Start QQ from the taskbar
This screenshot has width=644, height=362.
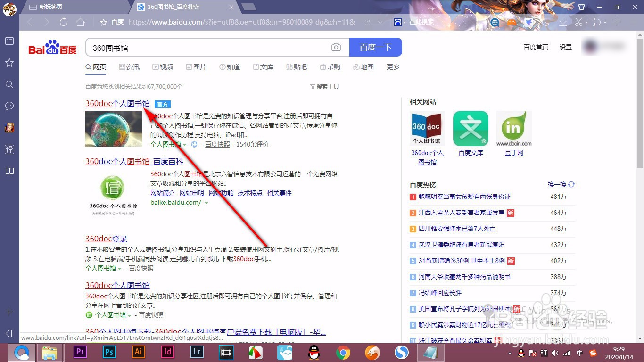click(314, 352)
